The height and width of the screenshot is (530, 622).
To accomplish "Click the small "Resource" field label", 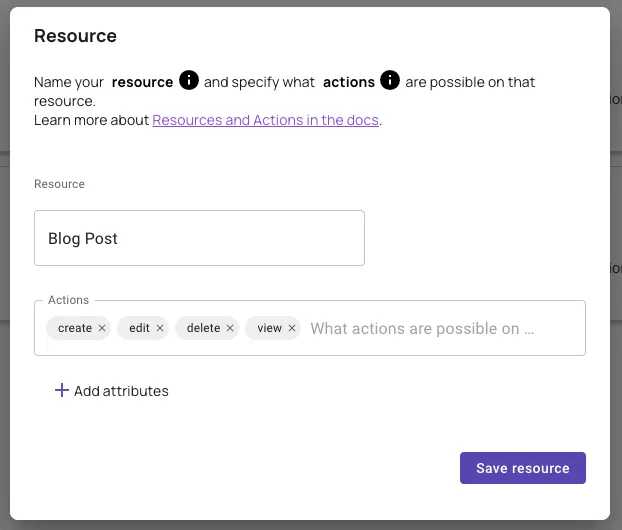I will (59, 184).
